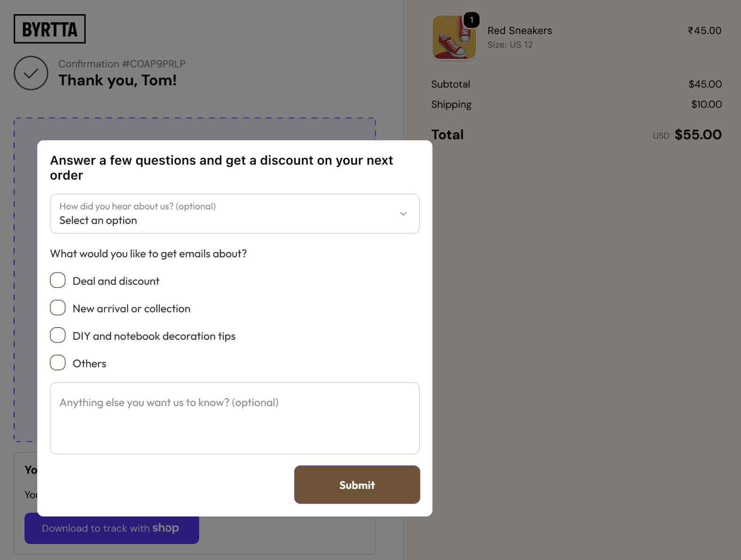Check the 'Others' checkbox

coord(58,363)
